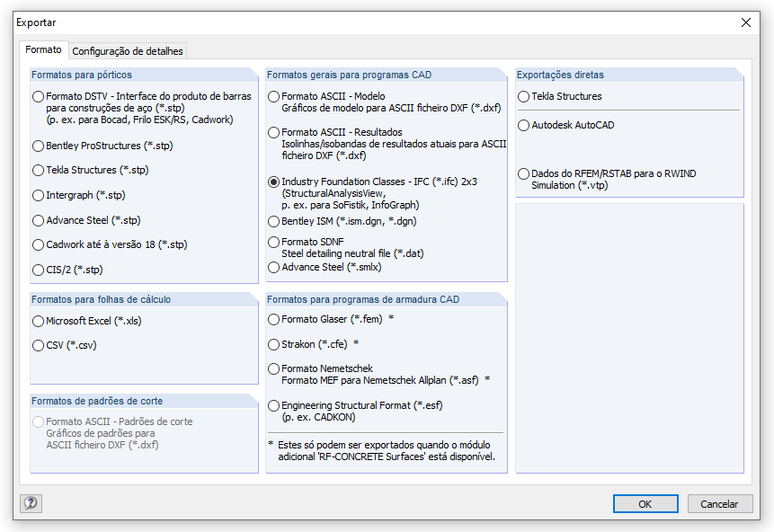Select Bentley ISM (*.ism.dgn) format
Viewport: 774px width, 532px height.
coord(273,220)
